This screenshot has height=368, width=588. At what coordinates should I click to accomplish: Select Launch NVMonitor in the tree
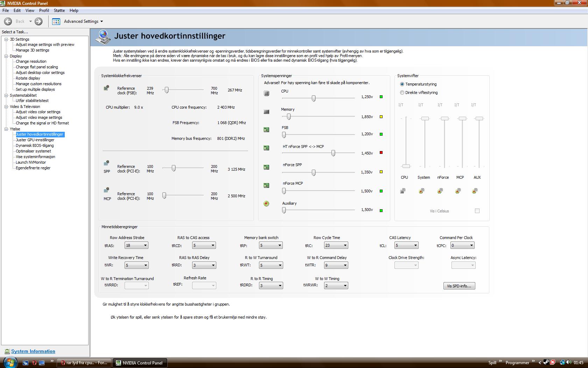(x=31, y=162)
